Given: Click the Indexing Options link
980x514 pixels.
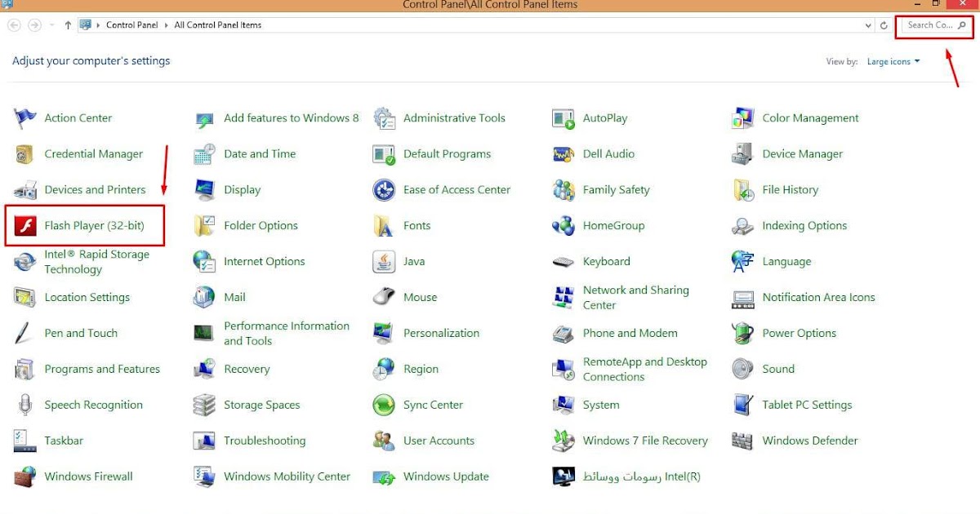Looking at the screenshot, I should [804, 226].
